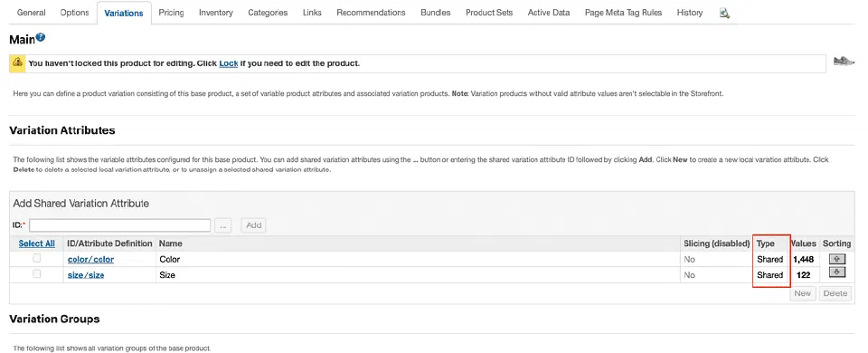The image size is (868, 353).
Task: Click the New button
Action: tap(802, 293)
